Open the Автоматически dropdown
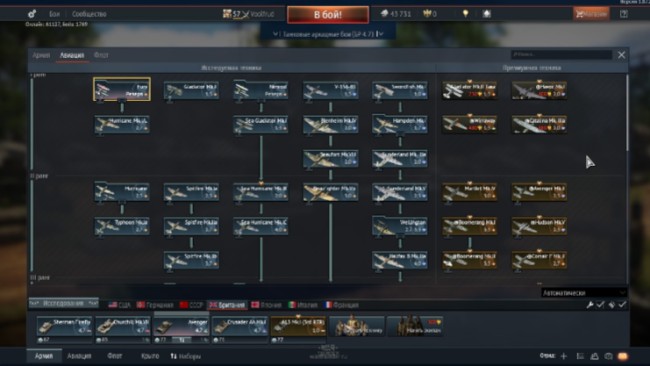Screen dimensions: 650x366 (584, 293)
